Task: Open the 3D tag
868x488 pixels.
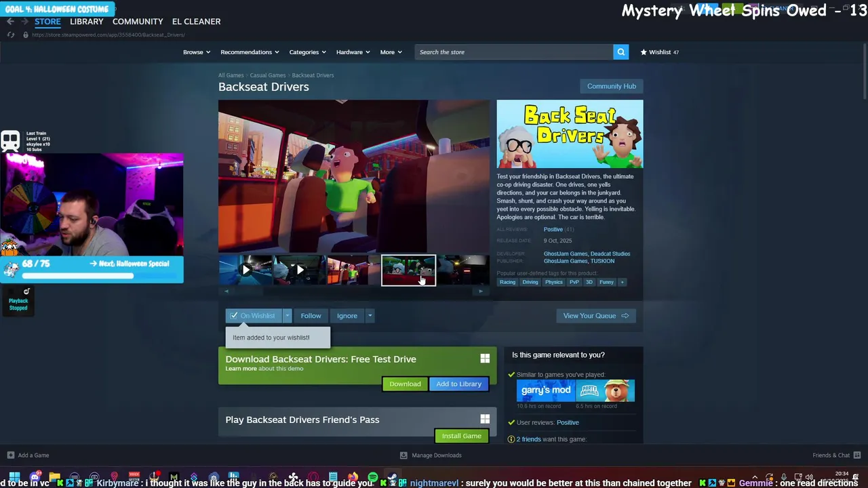Action: click(589, 282)
